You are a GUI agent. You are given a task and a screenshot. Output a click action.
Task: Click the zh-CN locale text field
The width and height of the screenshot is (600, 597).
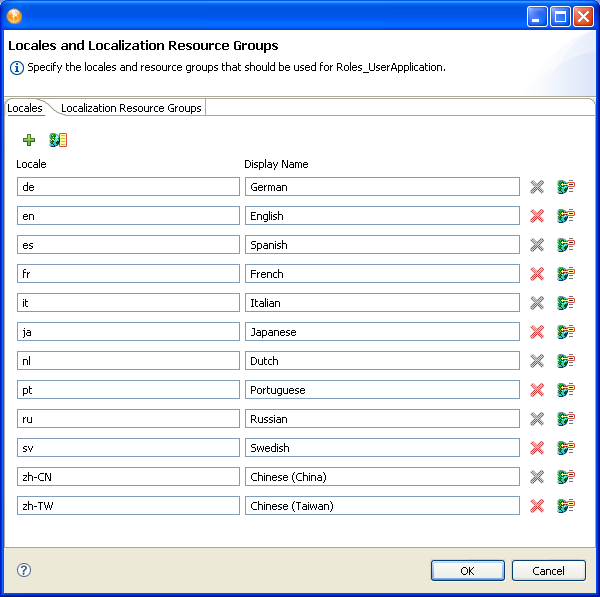click(x=128, y=477)
